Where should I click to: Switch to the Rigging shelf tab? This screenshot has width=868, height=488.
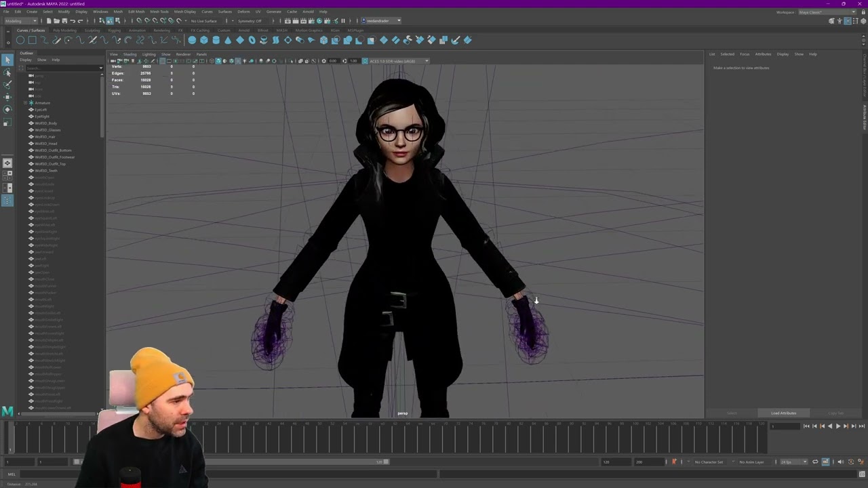(114, 30)
